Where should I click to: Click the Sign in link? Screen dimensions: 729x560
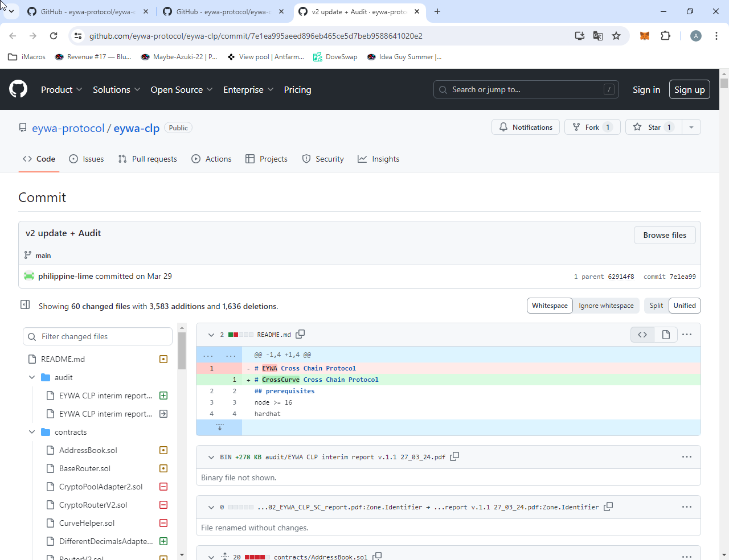click(x=646, y=89)
